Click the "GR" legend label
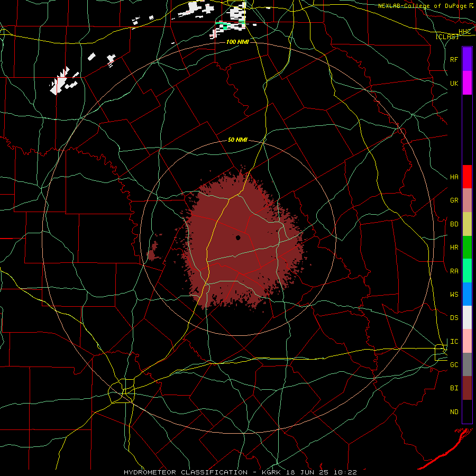The height and width of the screenshot is (476, 476). point(454,200)
